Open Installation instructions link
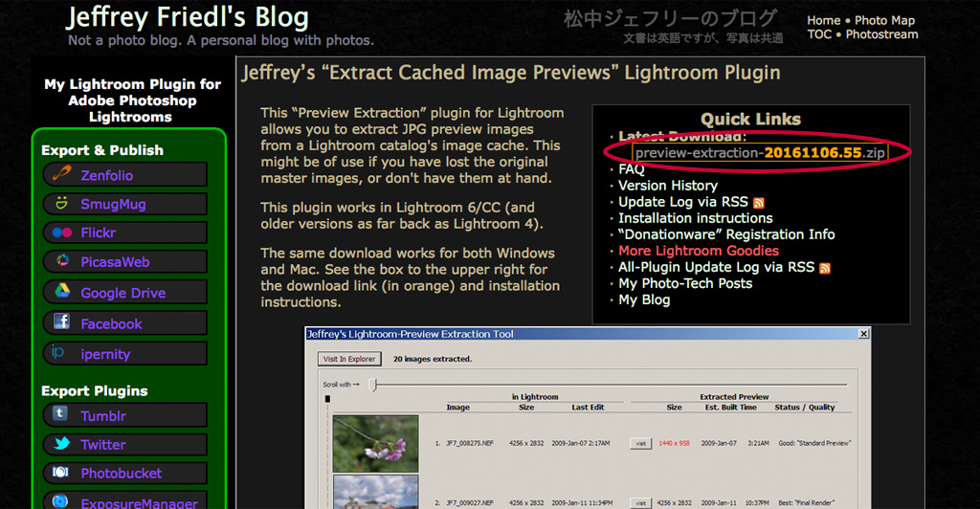Viewport: 980px width, 509px height. click(695, 218)
